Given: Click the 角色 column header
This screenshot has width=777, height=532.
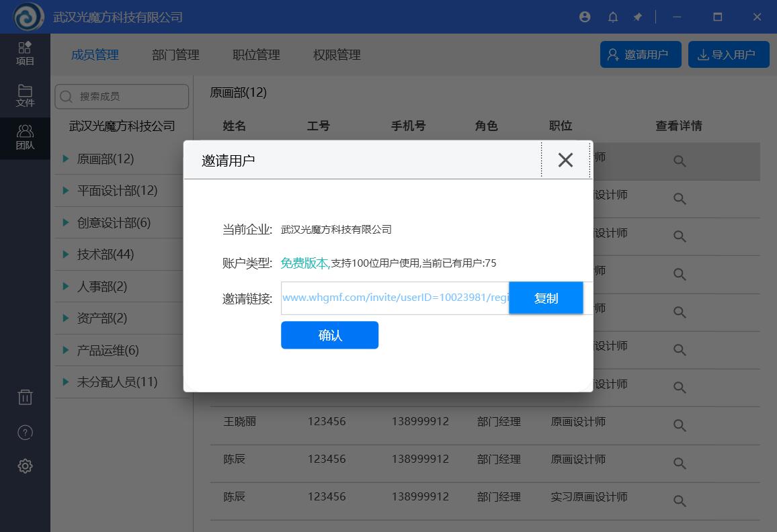Looking at the screenshot, I should (x=486, y=126).
